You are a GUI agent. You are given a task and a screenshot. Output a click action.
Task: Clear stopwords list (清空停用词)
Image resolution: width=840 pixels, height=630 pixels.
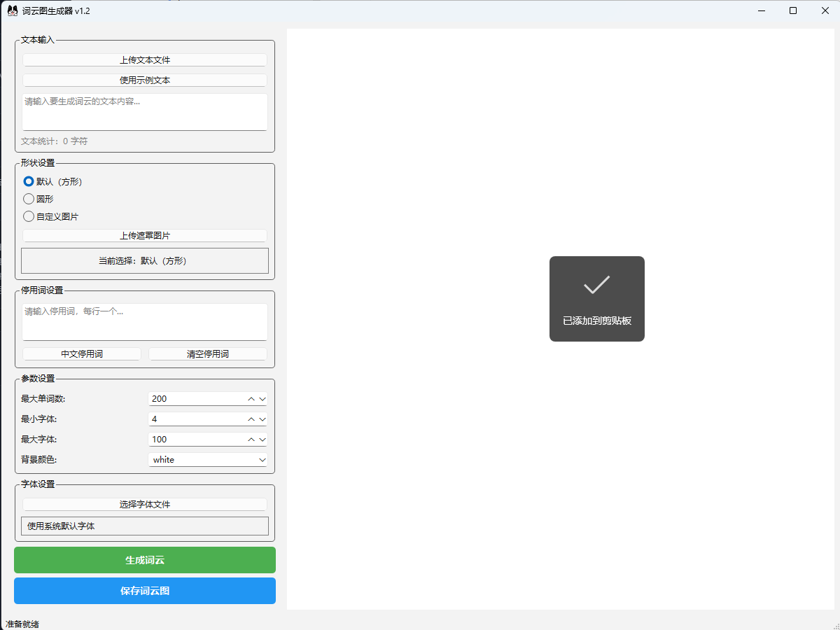pos(208,354)
